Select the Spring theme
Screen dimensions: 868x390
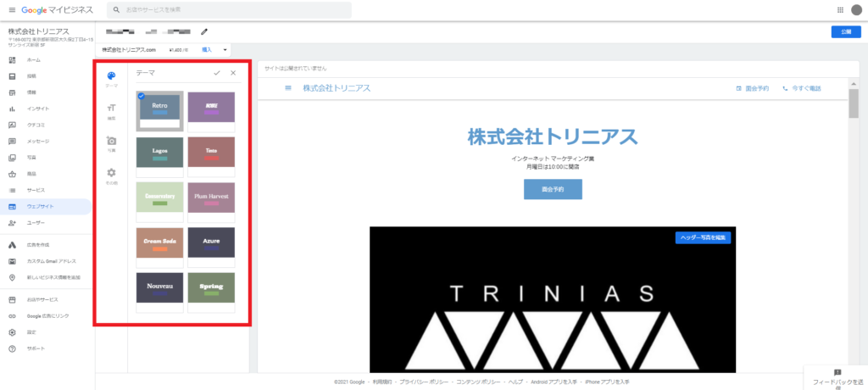coord(211,292)
